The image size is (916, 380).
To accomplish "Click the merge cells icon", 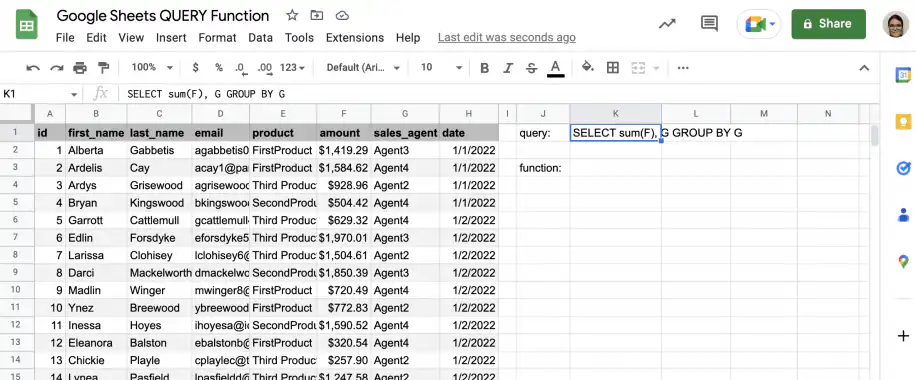I will tap(639, 68).
